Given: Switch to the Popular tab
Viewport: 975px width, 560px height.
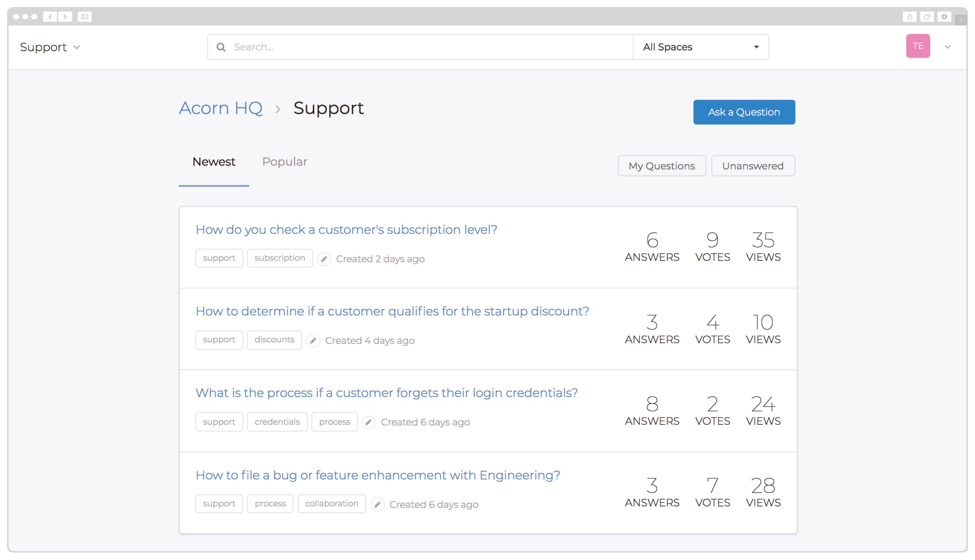Looking at the screenshot, I should coord(285,161).
